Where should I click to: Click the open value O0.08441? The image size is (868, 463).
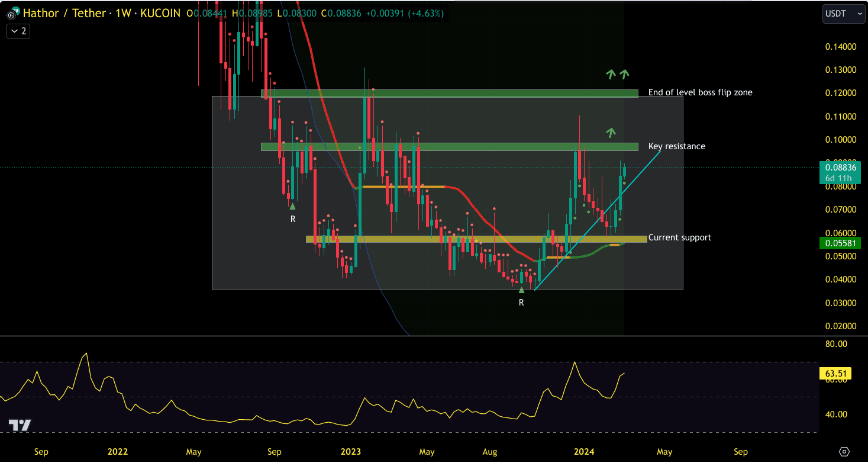(x=207, y=13)
